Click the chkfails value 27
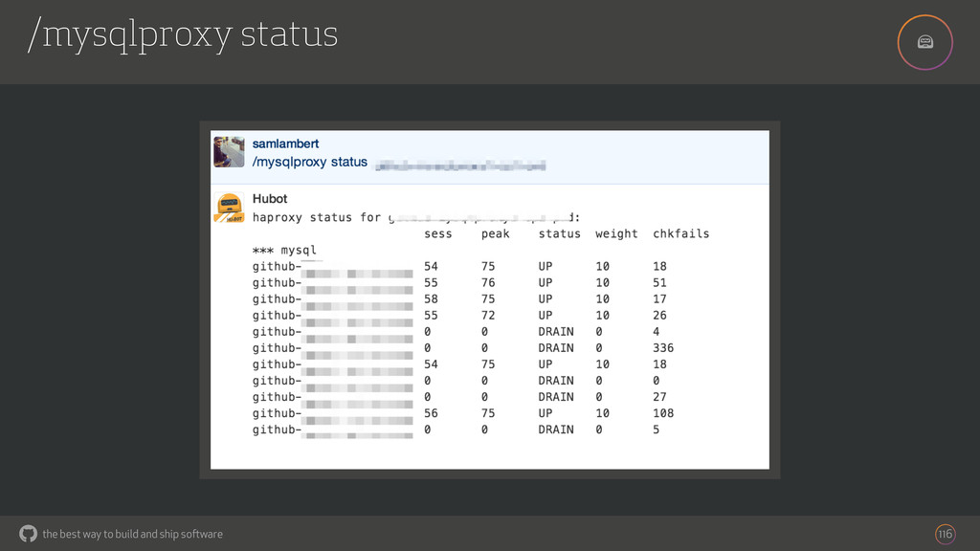Image resolution: width=980 pixels, height=551 pixels. pos(659,397)
